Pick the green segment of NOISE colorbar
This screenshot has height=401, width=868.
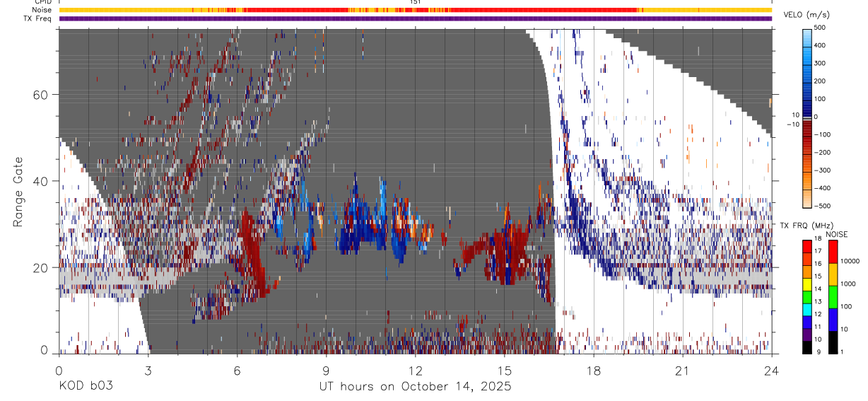(x=833, y=296)
